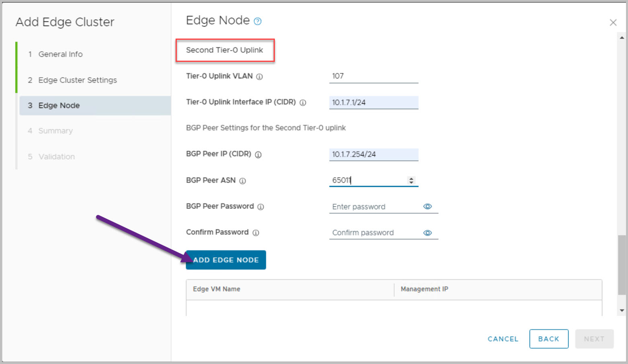
Task: Click the Tier-0 Uplink VLAN field
Action: point(373,76)
